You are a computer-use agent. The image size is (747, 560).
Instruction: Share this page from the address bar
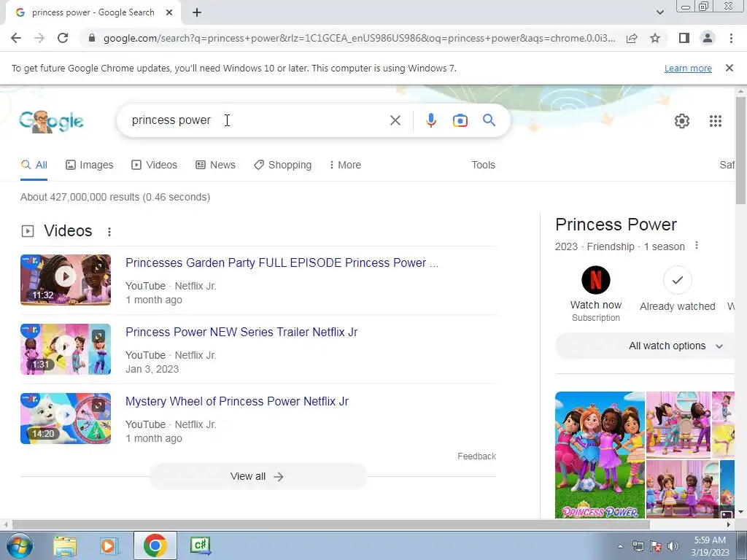(x=632, y=38)
